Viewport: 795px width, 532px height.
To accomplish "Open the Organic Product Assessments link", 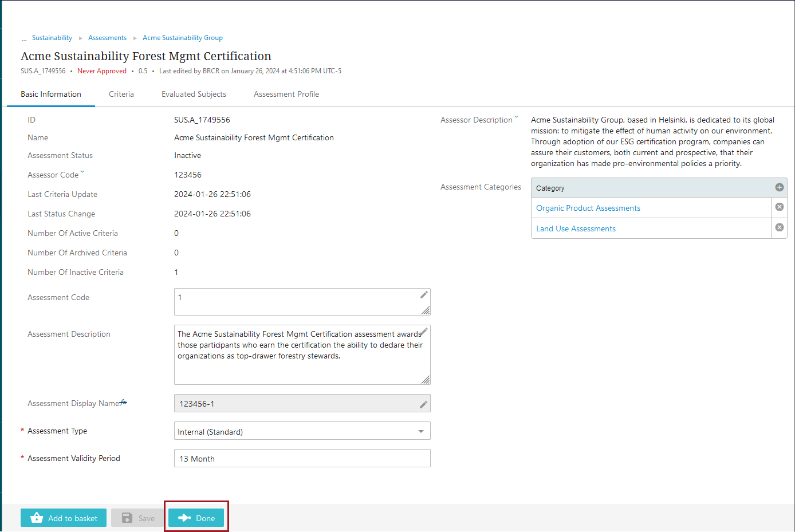I will tap(588, 208).
